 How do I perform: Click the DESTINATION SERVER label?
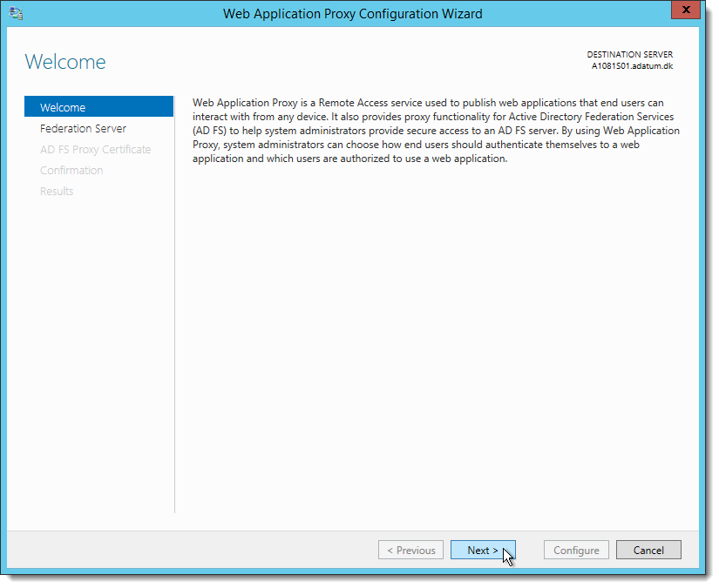[629, 55]
